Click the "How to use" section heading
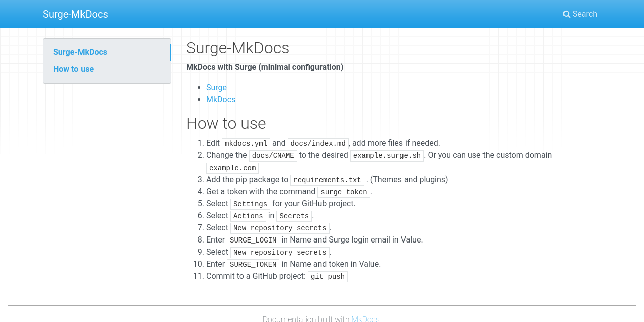Screen dimensions: 644x322 pos(226,123)
